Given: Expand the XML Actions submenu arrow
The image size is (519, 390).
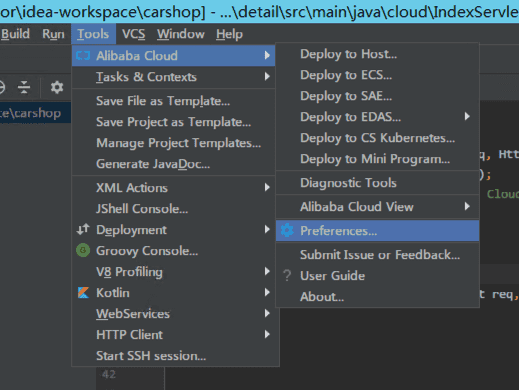Looking at the screenshot, I should pos(267,187).
